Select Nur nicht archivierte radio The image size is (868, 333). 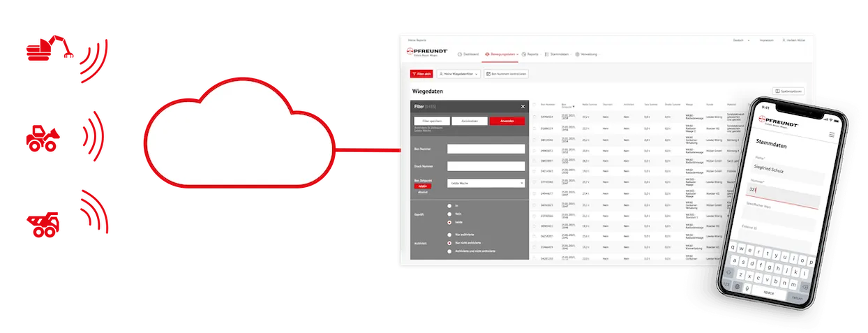coord(449,242)
